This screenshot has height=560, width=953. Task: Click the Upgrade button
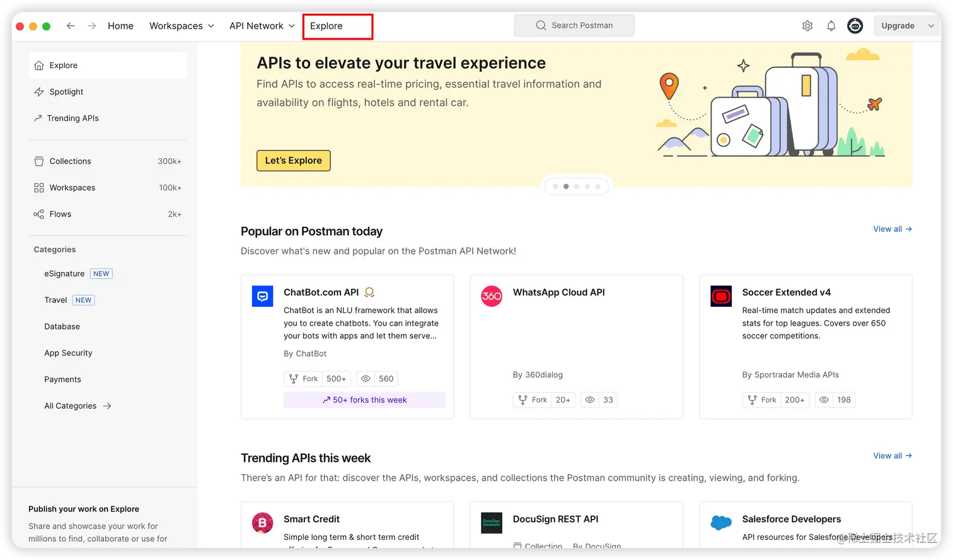coord(898,26)
